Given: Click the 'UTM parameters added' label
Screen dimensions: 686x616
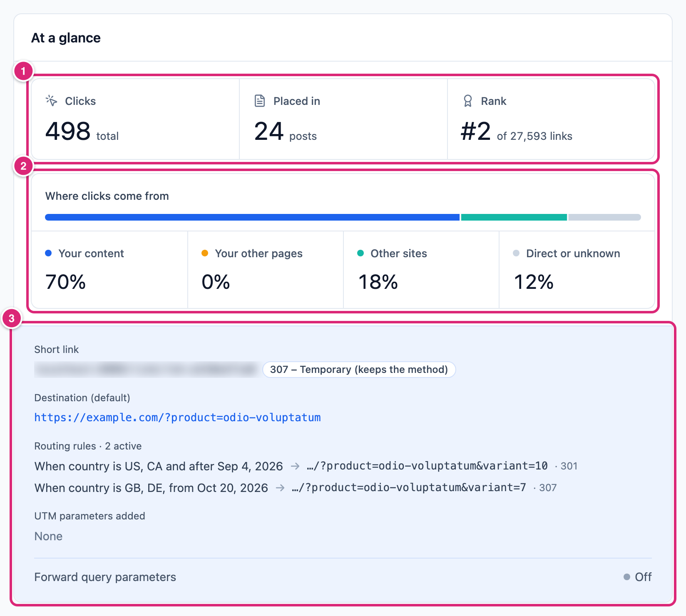Looking at the screenshot, I should pos(89,516).
